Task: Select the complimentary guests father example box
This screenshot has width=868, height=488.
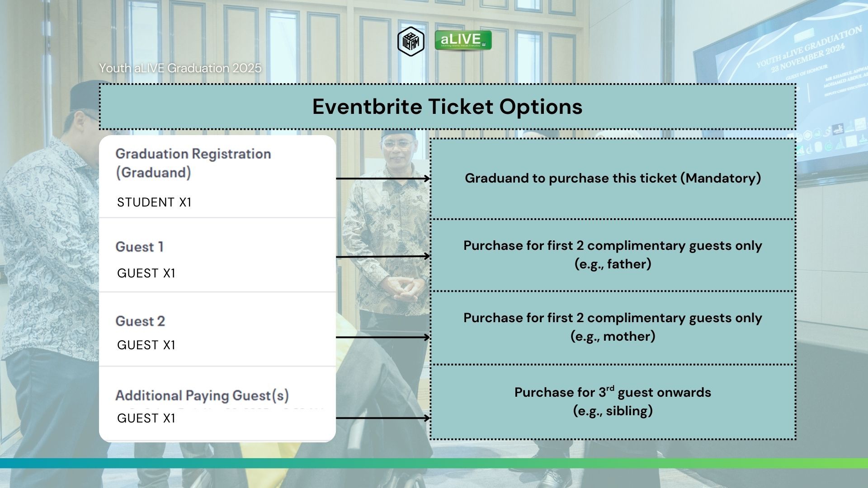Action: (x=613, y=255)
